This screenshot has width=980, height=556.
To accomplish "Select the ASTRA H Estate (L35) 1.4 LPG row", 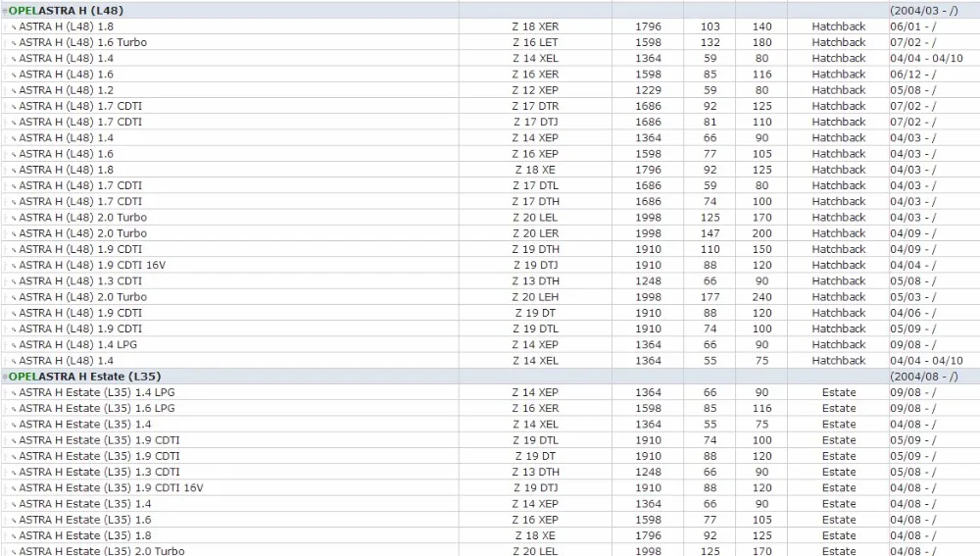I will point(490,393).
